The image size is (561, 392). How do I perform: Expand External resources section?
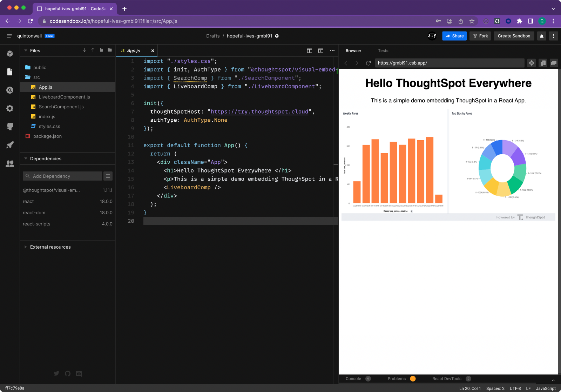click(x=50, y=247)
